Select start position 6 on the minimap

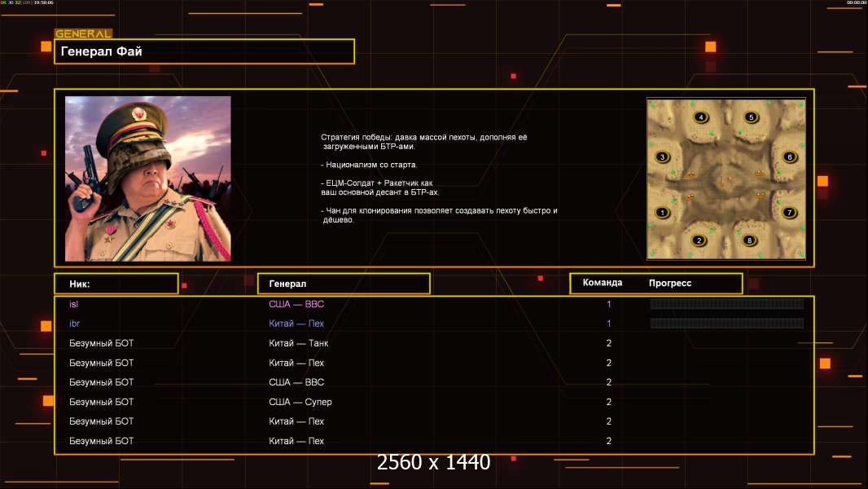(x=788, y=156)
